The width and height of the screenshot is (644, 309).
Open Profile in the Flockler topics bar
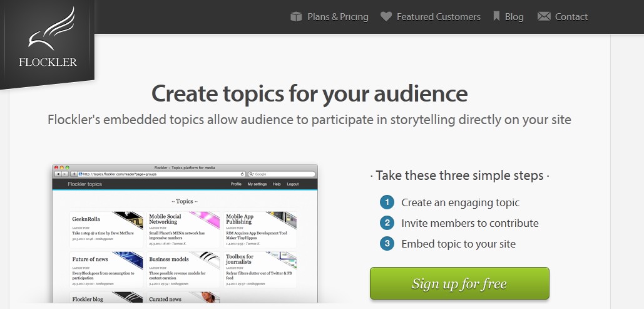point(236,184)
